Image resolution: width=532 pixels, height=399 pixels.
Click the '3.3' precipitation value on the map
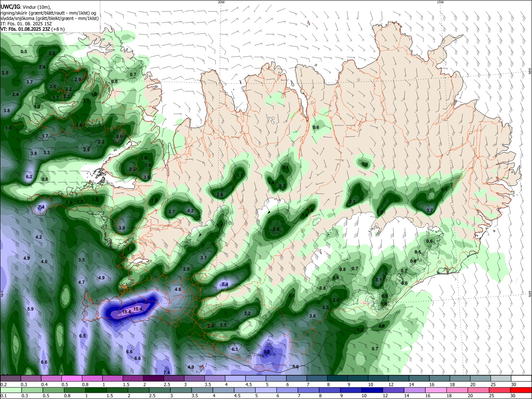(47, 153)
